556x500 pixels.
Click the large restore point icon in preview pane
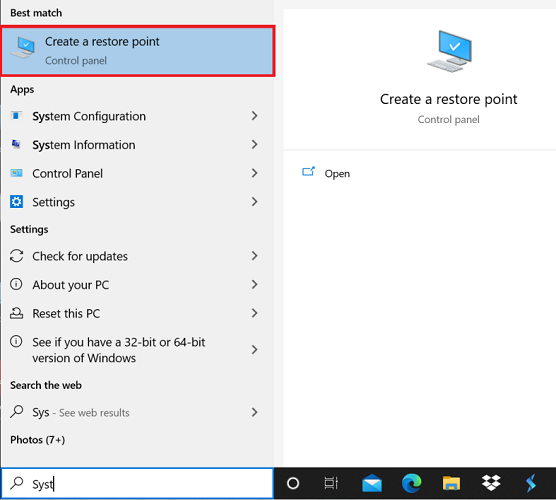(x=449, y=51)
